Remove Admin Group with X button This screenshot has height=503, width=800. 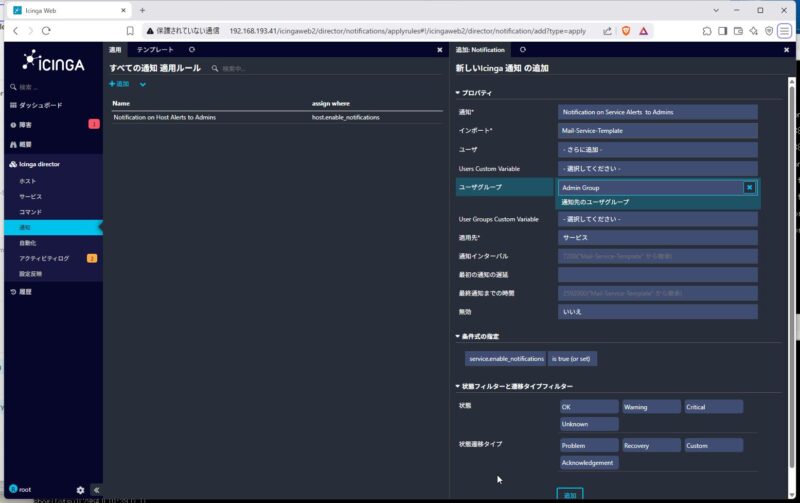pyautogui.click(x=749, y=188)
